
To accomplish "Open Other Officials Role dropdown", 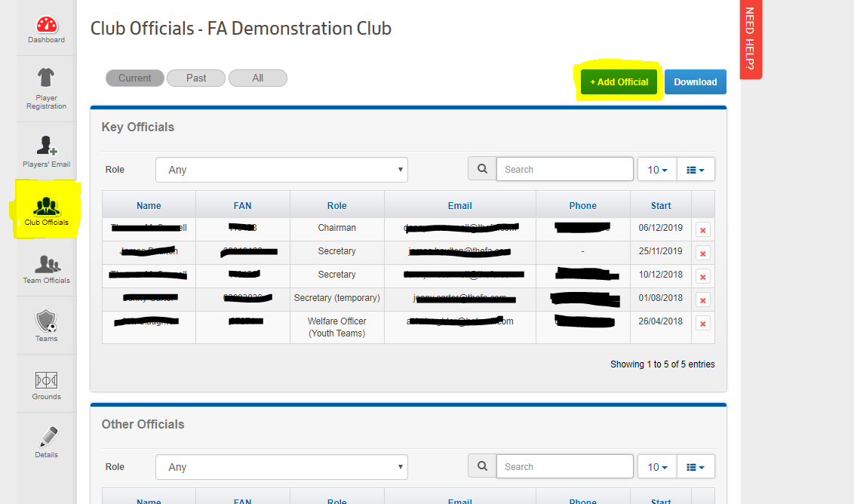I will (281, 467).
